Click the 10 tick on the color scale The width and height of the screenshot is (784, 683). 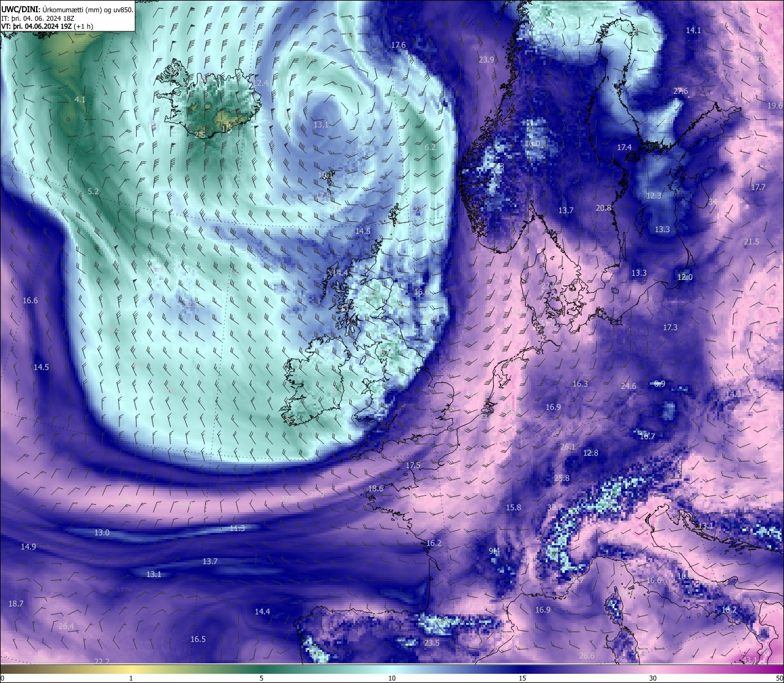pos(392,678)
